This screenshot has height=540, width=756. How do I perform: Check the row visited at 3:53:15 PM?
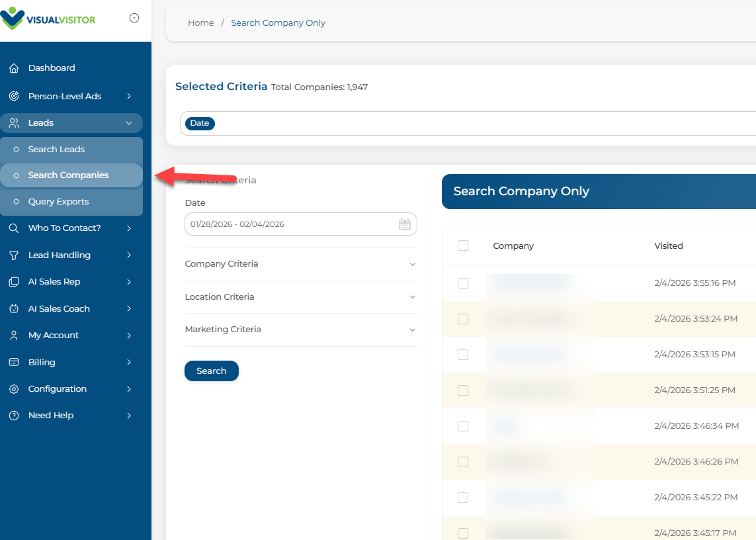tap(463, 355)
